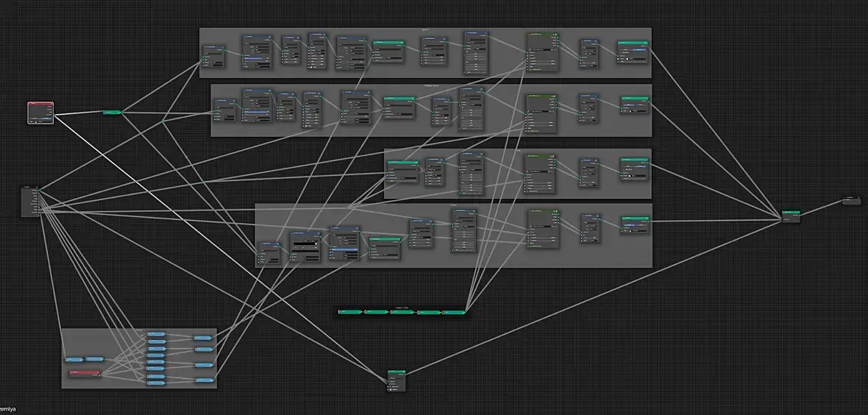Select the final green-header node in the third frame

pos(634,169)
